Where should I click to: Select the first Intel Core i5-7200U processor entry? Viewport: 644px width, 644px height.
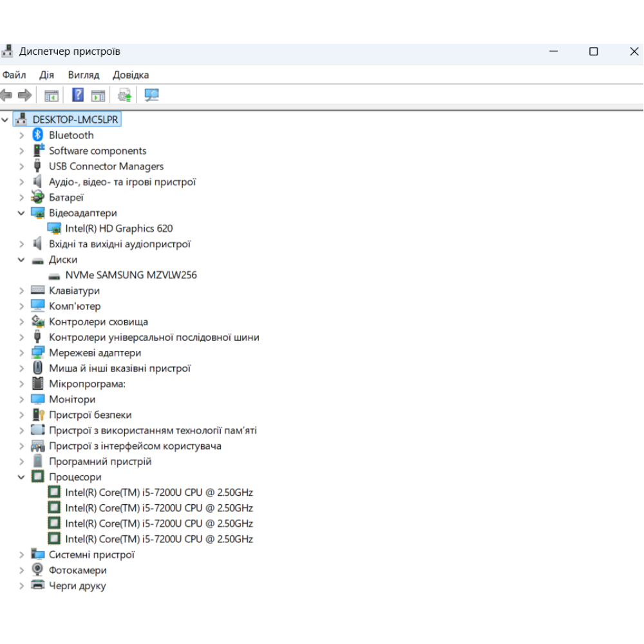pyautogui.click(x=158, y=493)
